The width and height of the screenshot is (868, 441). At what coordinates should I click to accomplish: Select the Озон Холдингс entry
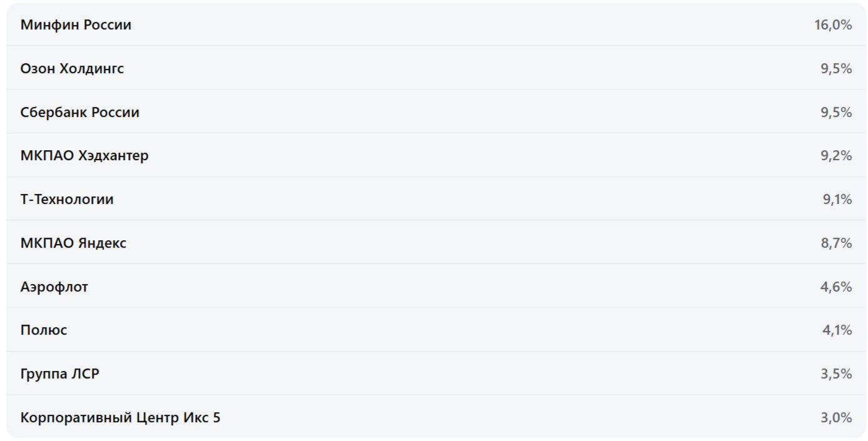(72, 69)
